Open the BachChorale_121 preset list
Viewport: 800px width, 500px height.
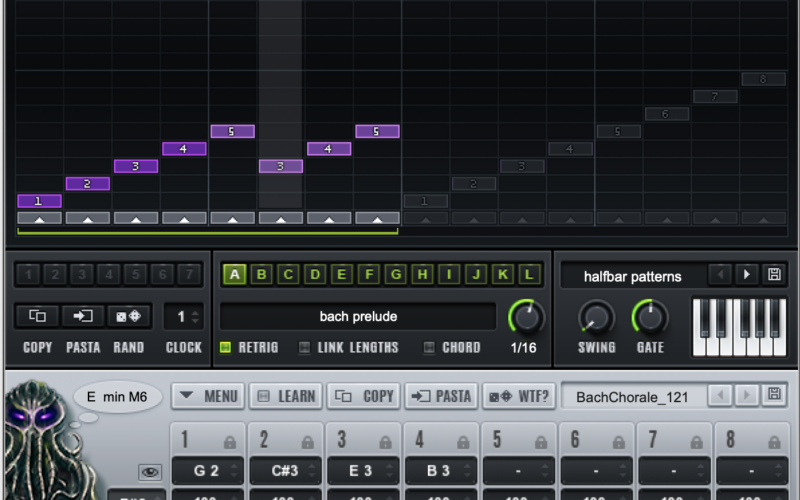click(632, 396)
